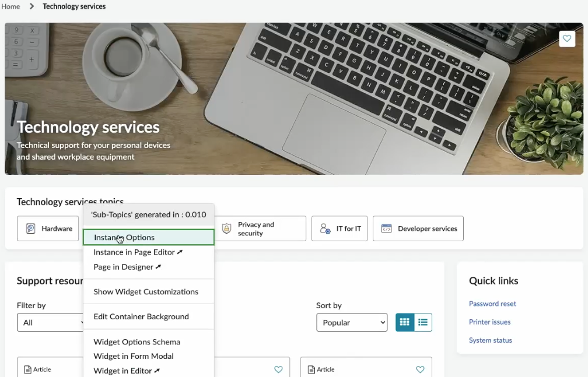Click Technology services breadcrumb
588x377 pixels.
tap(74, 6)
